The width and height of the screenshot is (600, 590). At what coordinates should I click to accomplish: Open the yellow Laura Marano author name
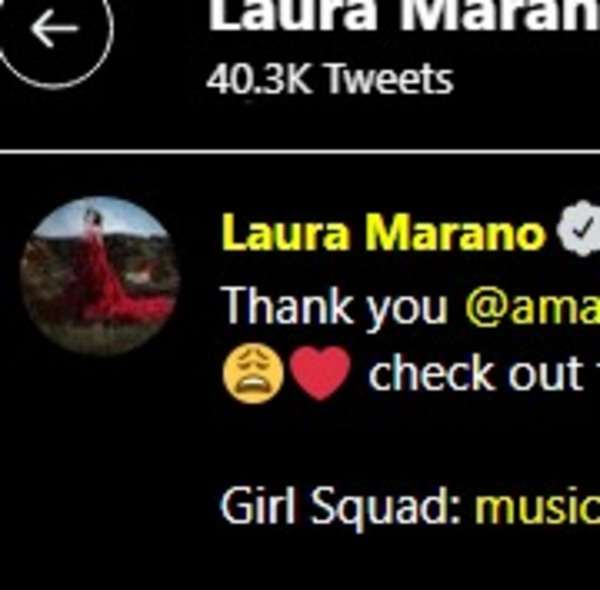point(383,233)
